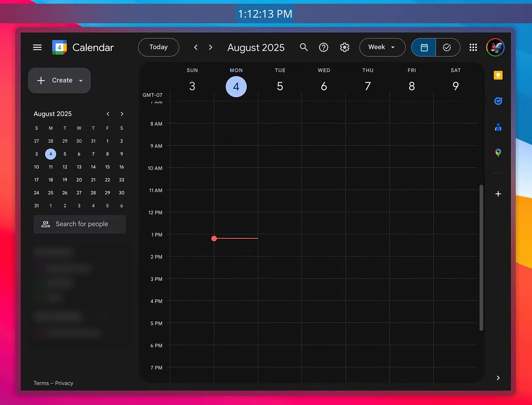Open the Google apps launcher
Screen dimensions: 532x405
[x=473, y=47]
